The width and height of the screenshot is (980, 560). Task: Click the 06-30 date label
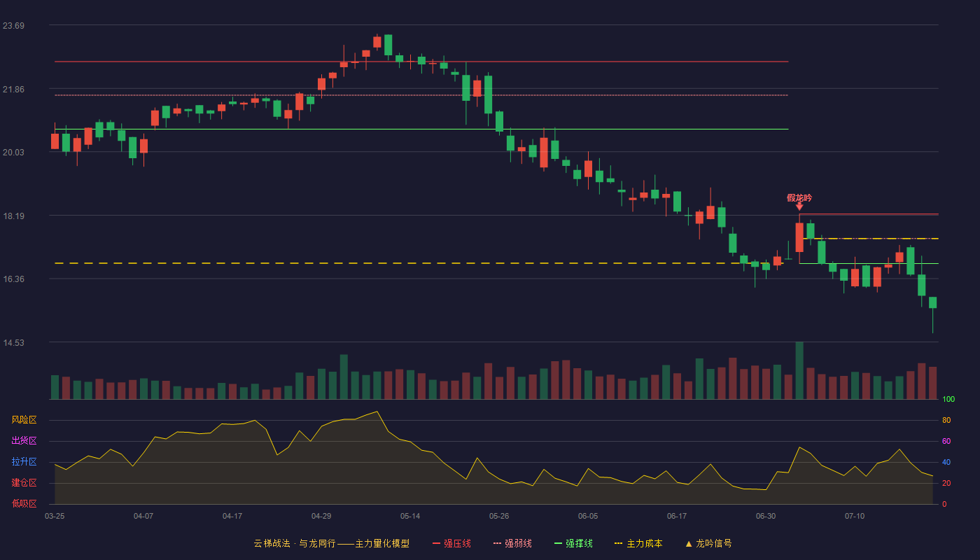click(766, 516)
